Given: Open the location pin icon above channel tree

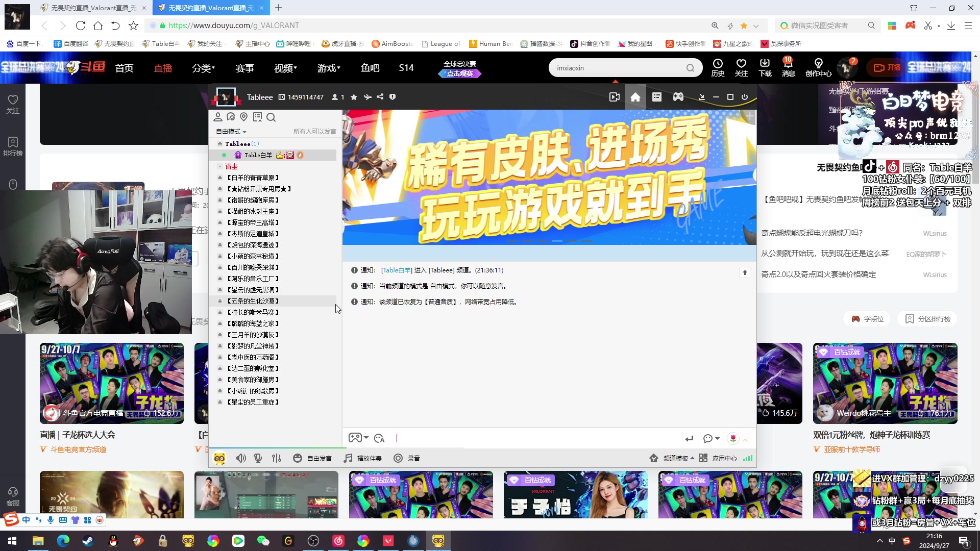Looking at the screenshot, I should [x=244, y=117].
